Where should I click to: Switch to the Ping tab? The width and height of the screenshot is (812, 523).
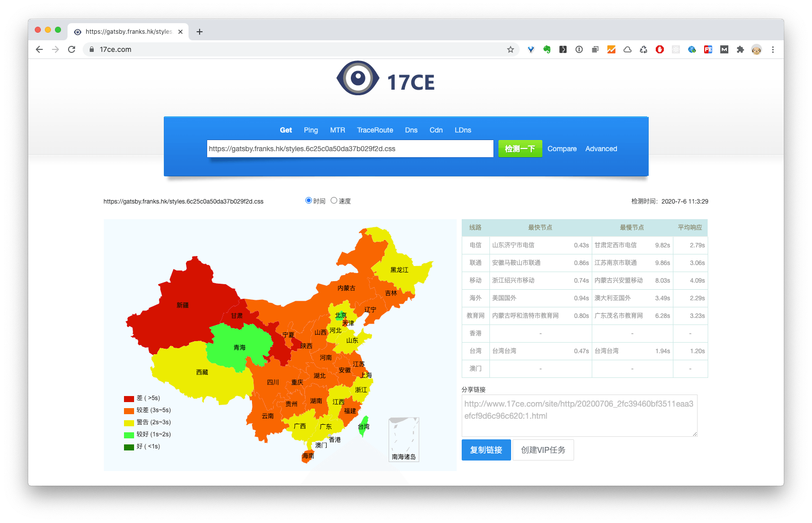310,130
